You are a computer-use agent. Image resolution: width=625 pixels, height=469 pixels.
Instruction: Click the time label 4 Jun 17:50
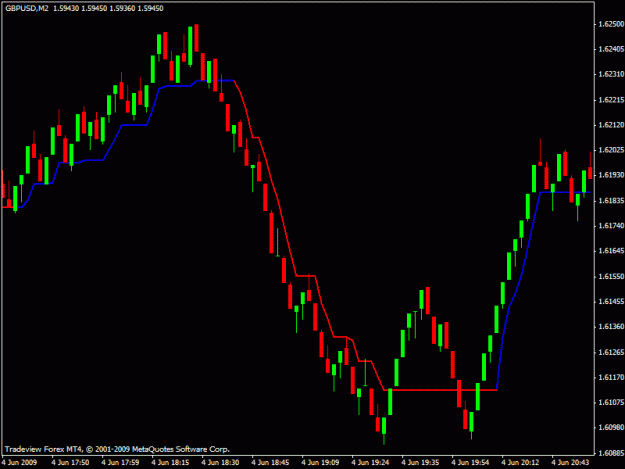click(70, 463)
